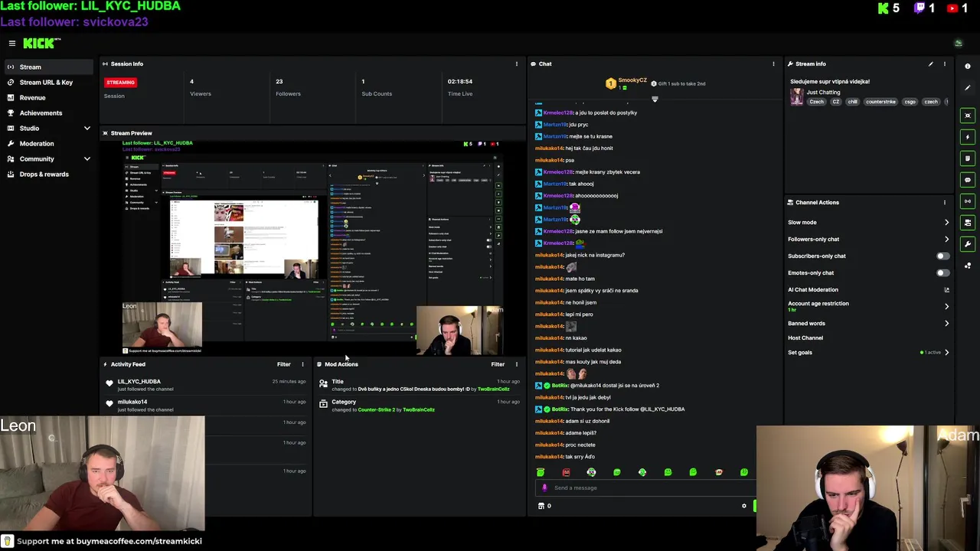Open the hamburger menu beside Kick logo
This screenshot has width=980, height=551.
(x=12, y=44)
